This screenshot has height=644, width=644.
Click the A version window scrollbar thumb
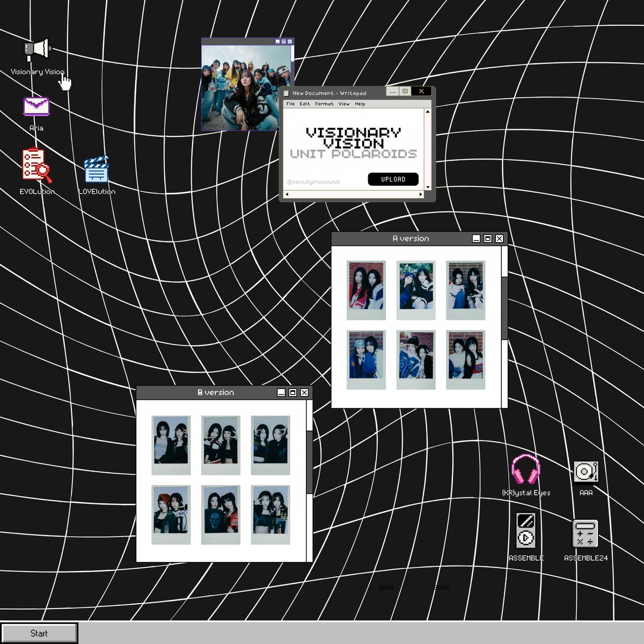tap(504, 308)
